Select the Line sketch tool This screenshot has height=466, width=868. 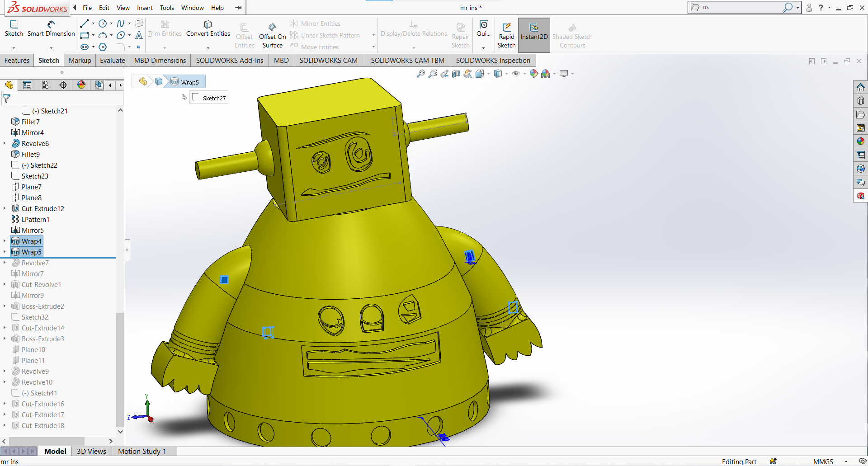(x=85, y=24)
